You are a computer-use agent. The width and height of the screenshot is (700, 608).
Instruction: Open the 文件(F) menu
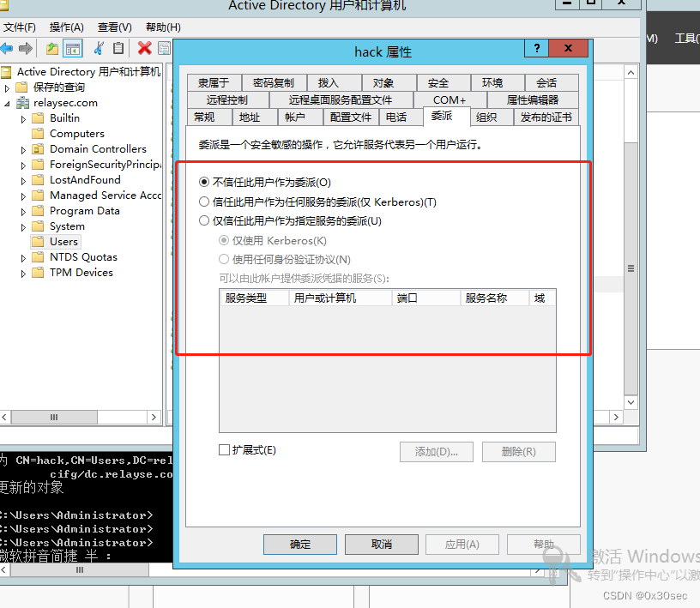[19, 27]
